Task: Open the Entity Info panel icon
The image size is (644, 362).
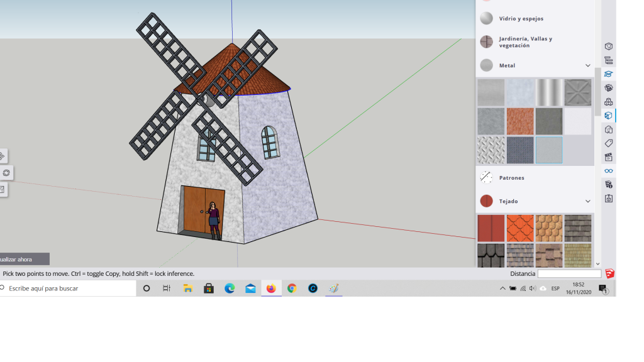Action: [608, 47]
